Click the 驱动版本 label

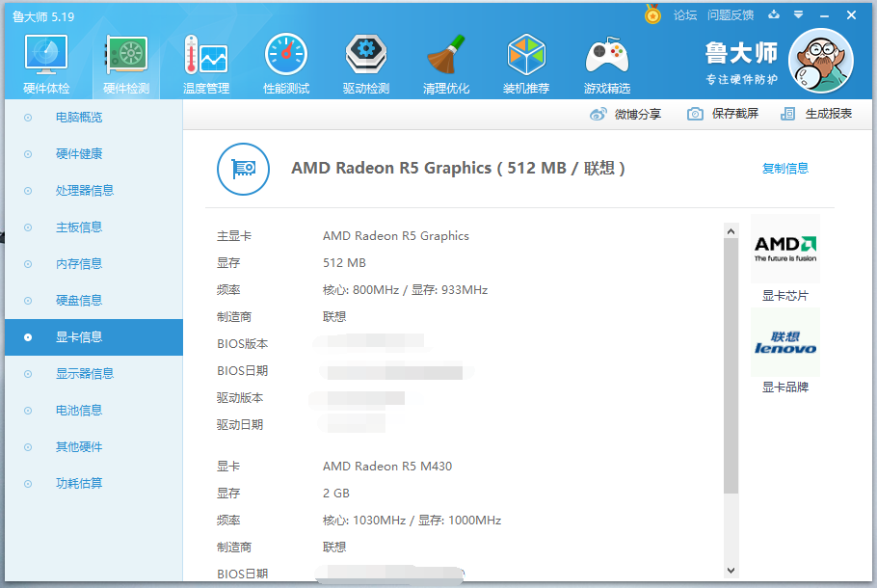pyautogui.click(x=239, y=398)
